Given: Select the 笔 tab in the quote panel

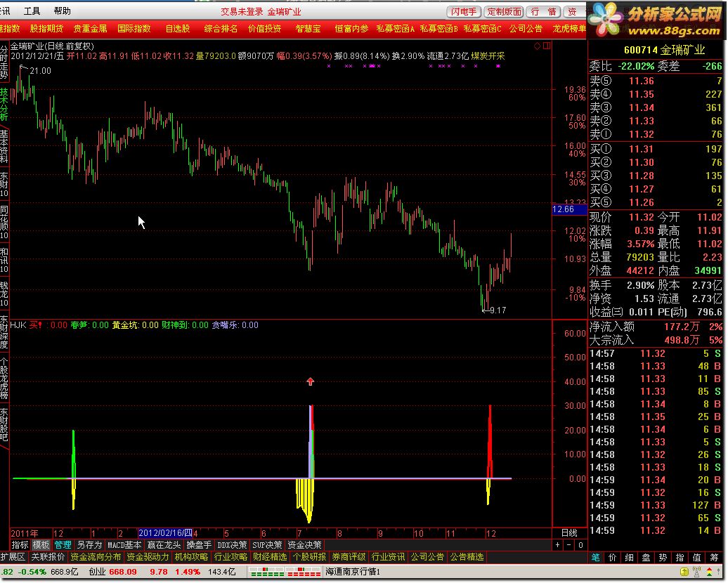Looking at the screenshot, I should point(596,558).
